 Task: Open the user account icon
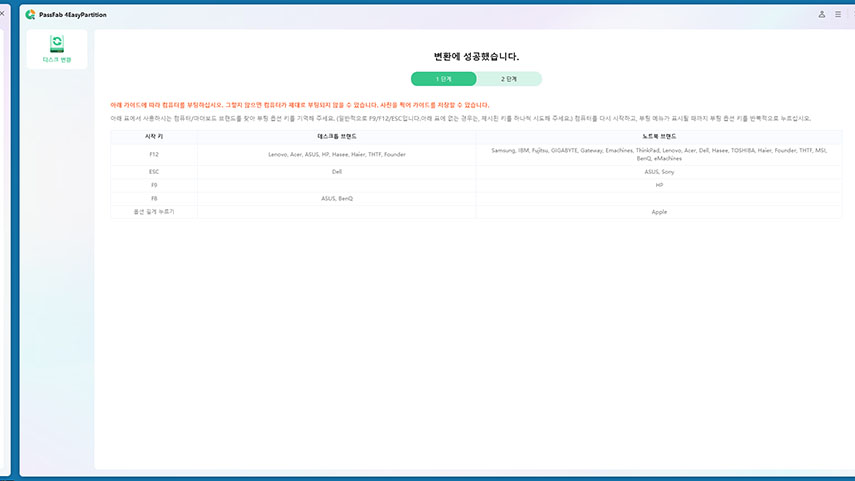coord(822,15)
